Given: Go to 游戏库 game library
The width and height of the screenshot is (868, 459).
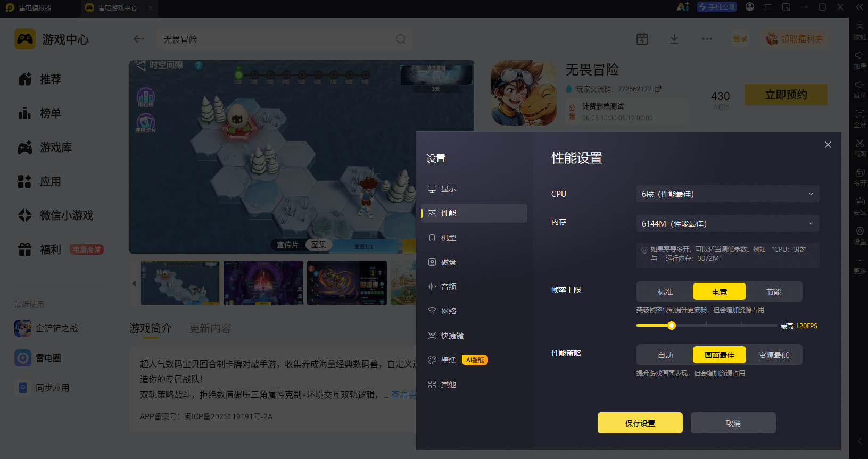Looking at the screenshot, I should [45, 147].
